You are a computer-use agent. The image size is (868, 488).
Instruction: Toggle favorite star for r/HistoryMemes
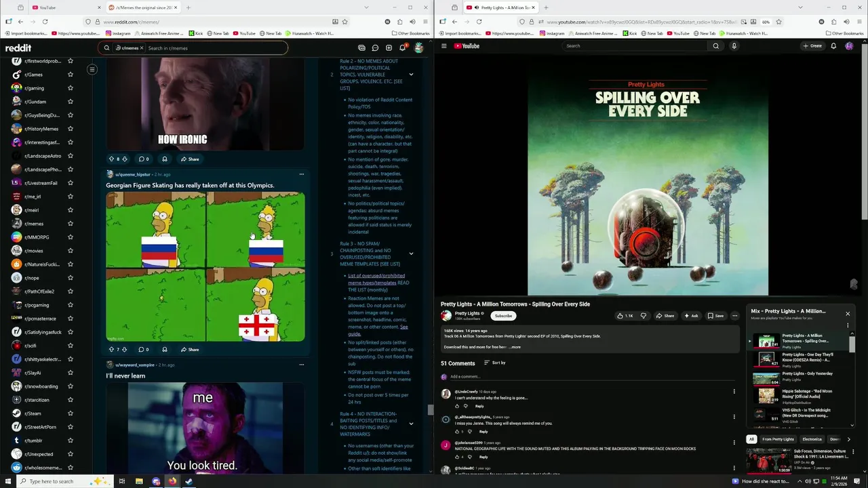click(x=70, y=129)
